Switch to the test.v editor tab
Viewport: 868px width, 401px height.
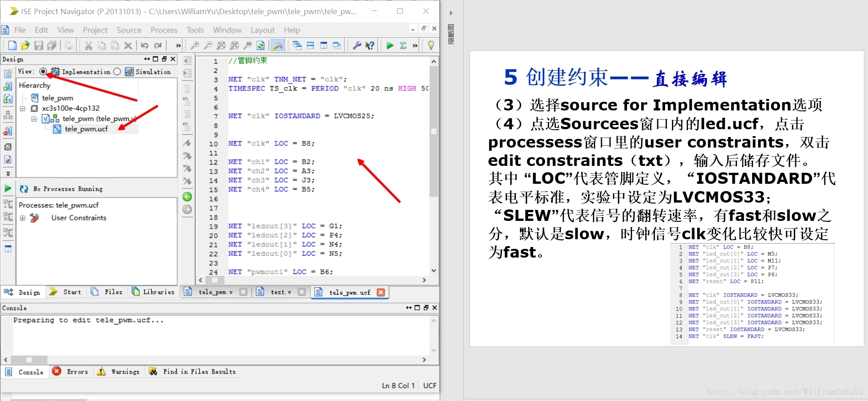(x=280, y=292)
